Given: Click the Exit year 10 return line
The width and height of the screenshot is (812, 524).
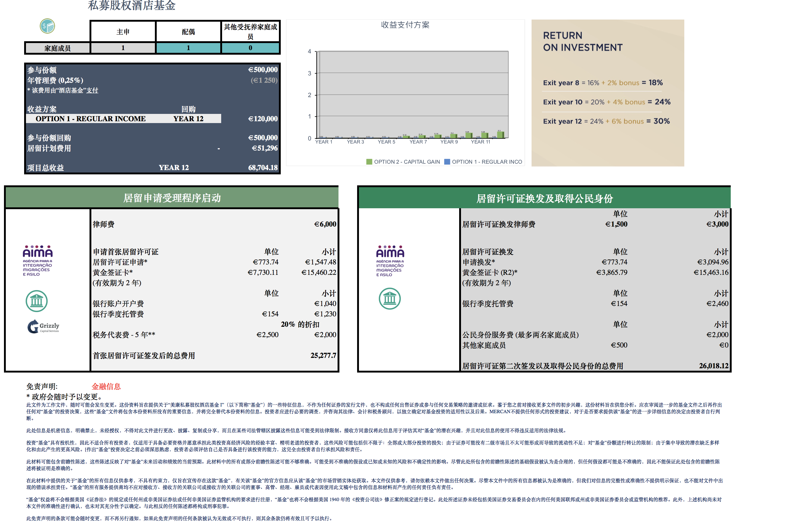Looking at the screenshot, I should pos(606,102).
